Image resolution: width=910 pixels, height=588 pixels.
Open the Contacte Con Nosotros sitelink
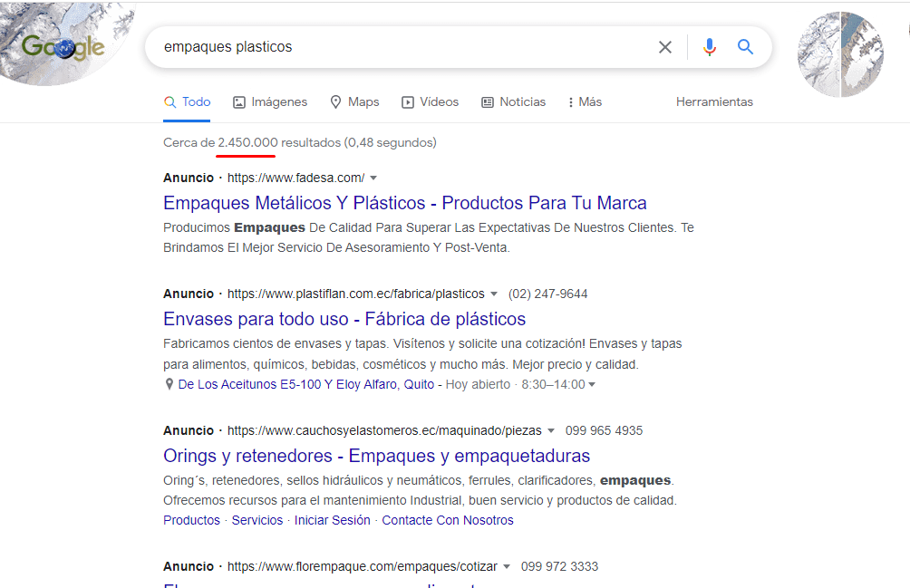pos(448,520)
